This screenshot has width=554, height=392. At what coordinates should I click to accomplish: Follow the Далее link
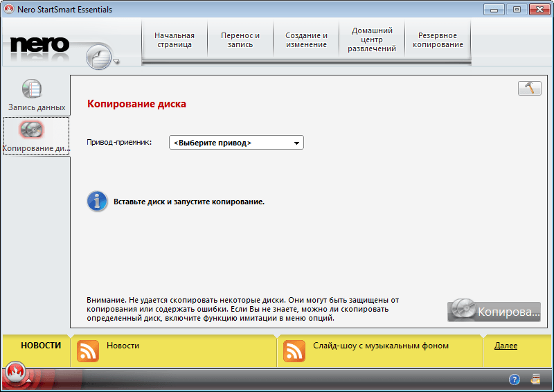[506, 346]
